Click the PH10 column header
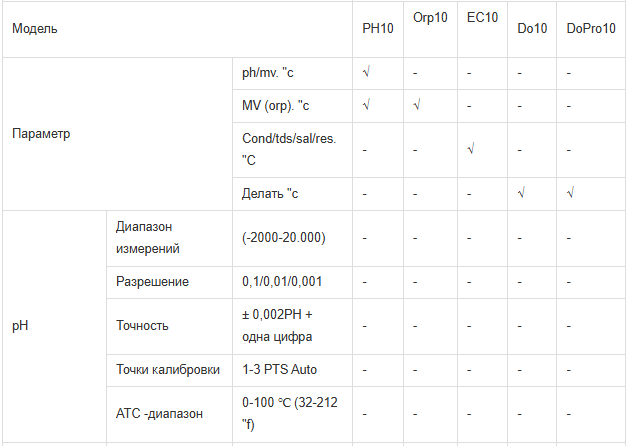This screenshot has width=628, height=446. click(378, 28)
